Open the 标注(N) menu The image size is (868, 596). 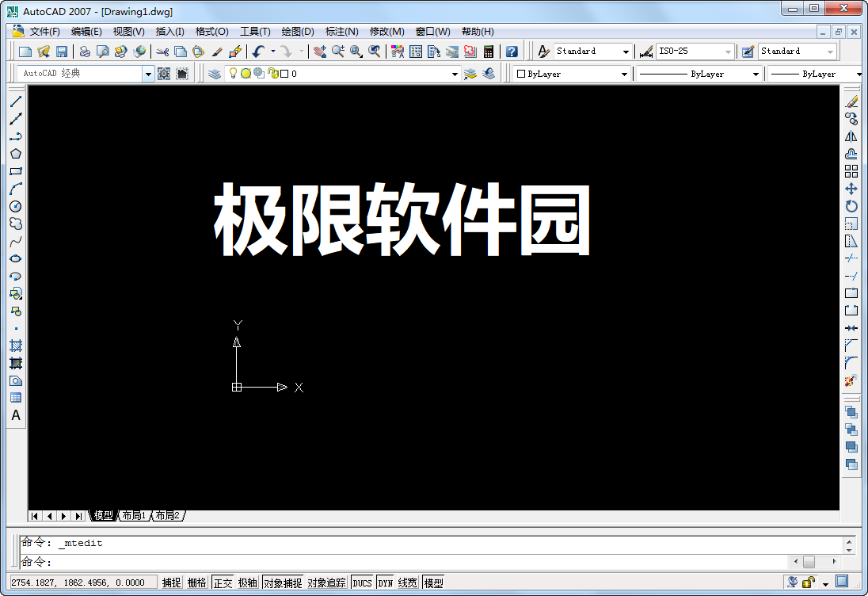(341, 32)
